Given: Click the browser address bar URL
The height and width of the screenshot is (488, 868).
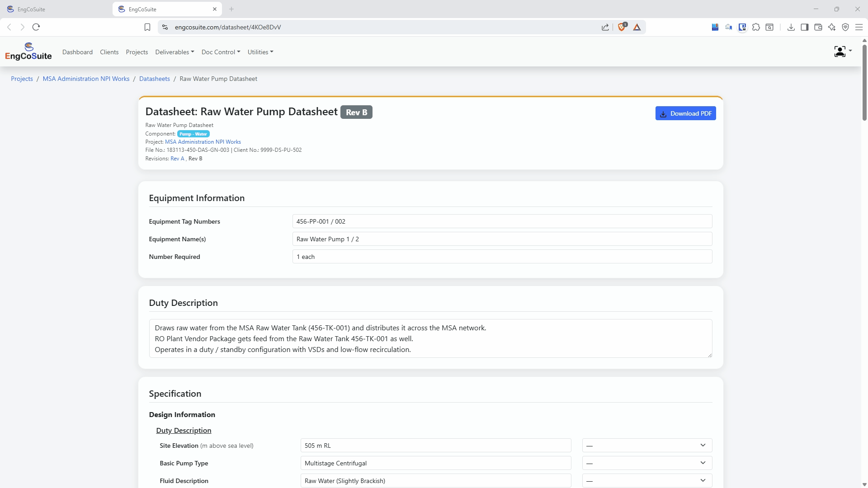Looking at the screenshot, I should [228, 27].
